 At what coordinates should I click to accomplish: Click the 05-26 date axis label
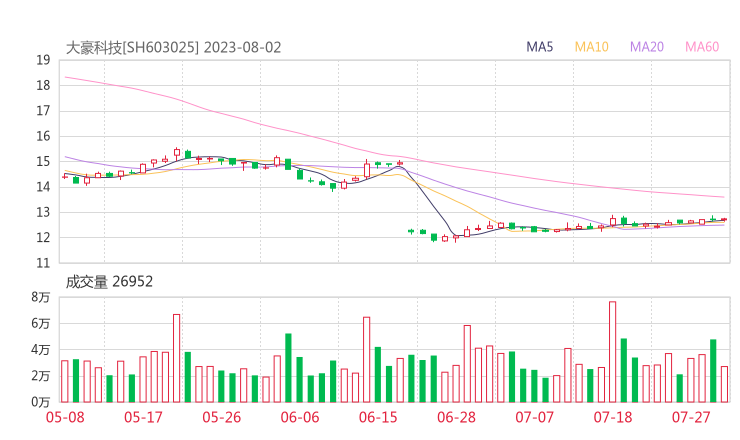coord(221,417)
